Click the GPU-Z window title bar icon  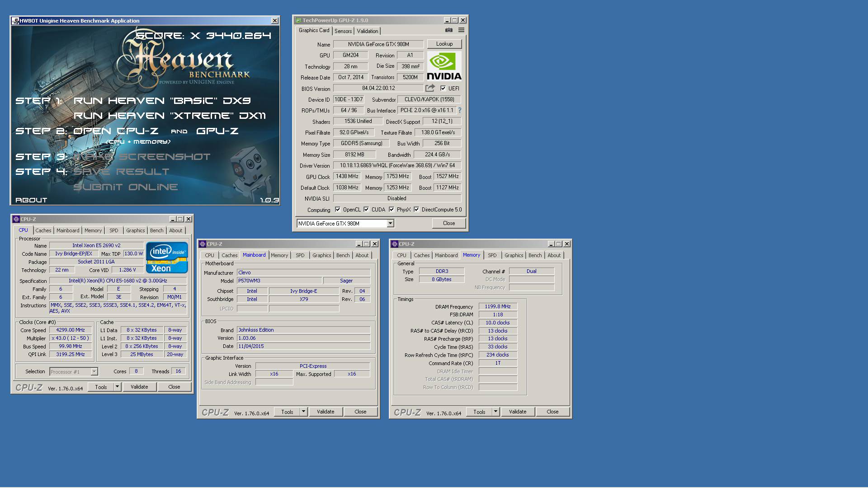coord(298,20)
